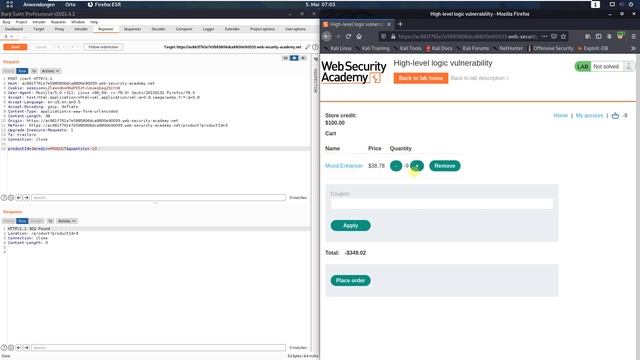
Task: Edit Burp Repeater target pencil icon
Action: [x=308, y=47]
